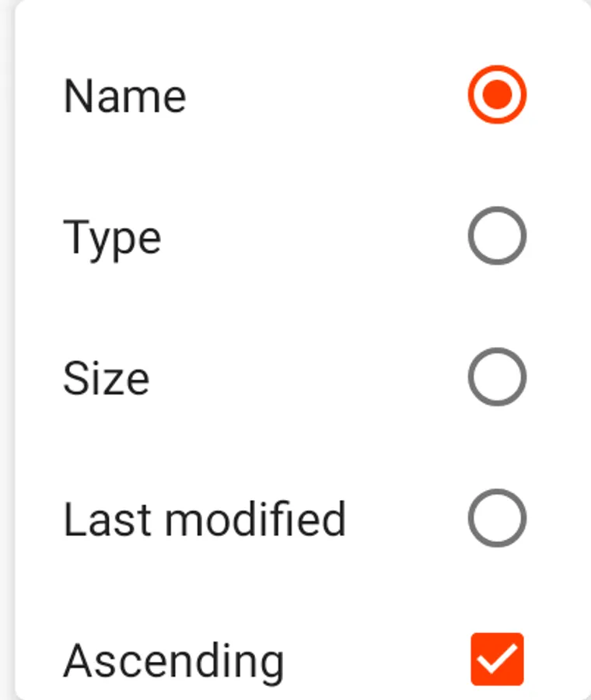Select the Last modified radio button
Screen dimensions: 591x700
coord(497,518)
